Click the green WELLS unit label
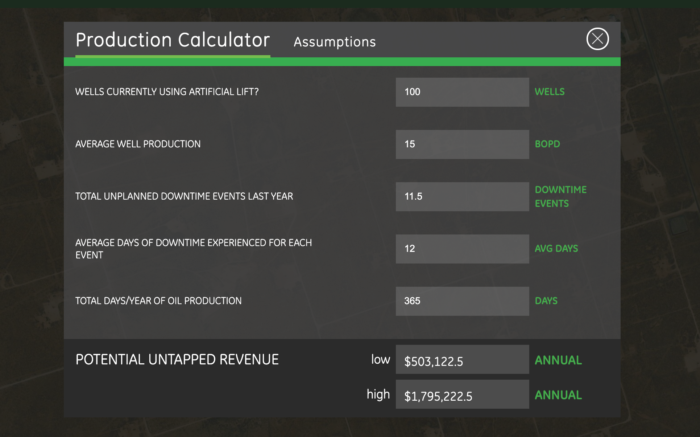Screen dimensions: 700x437 tap(550, 92)
